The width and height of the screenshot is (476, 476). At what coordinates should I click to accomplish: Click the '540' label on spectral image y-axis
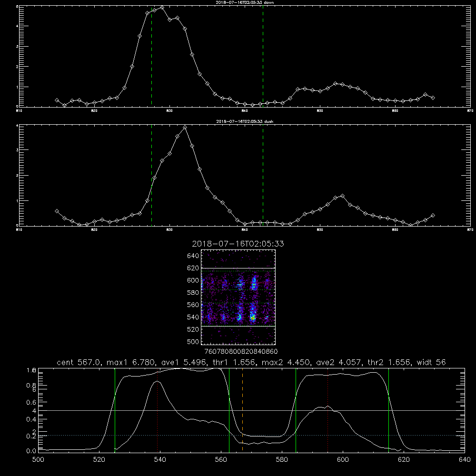click(193, 317)
